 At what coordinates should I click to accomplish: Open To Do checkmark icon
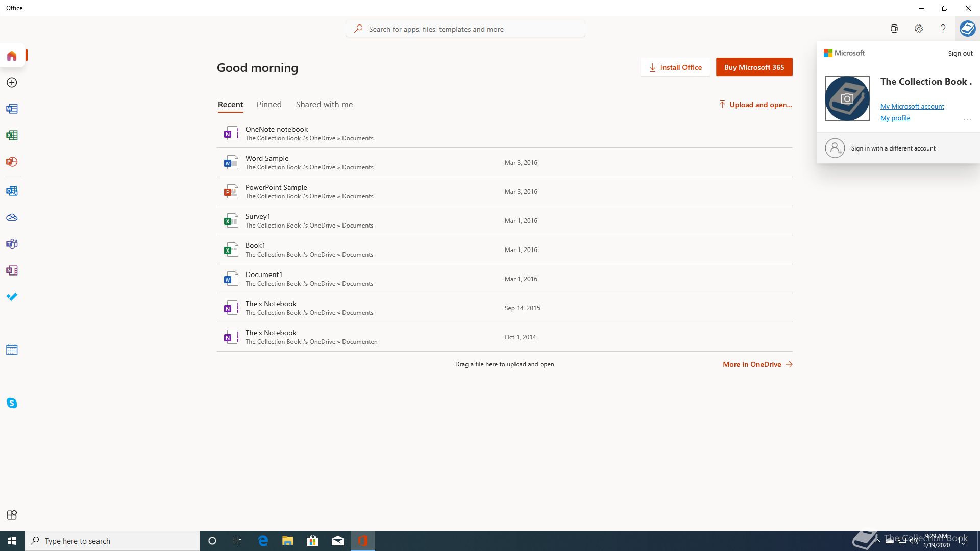(12, 297)
